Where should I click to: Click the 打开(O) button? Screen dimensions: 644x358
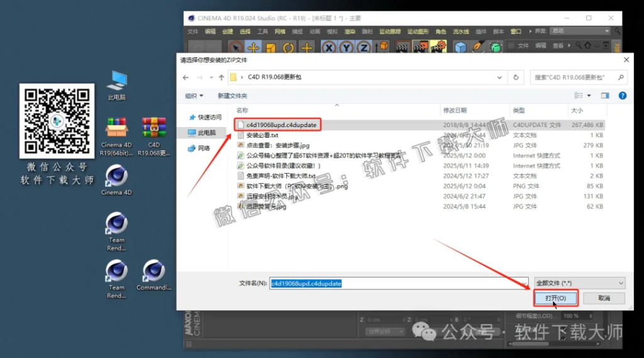point(555,298)
